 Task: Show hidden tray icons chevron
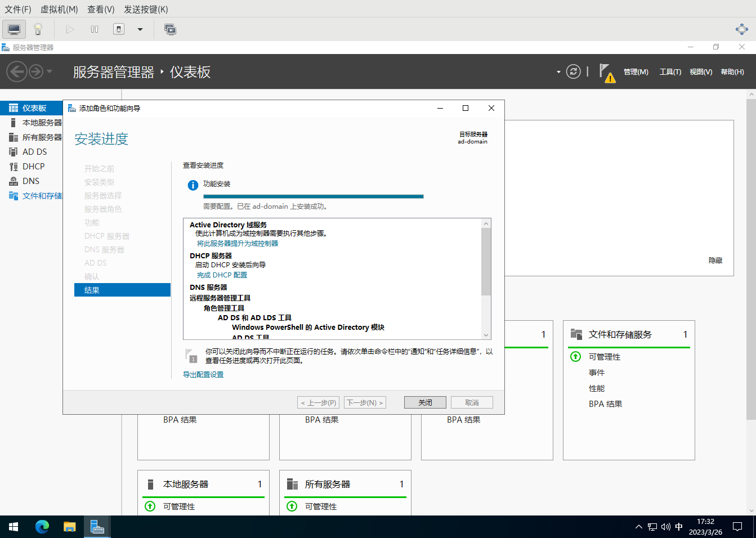coord(638,527)
